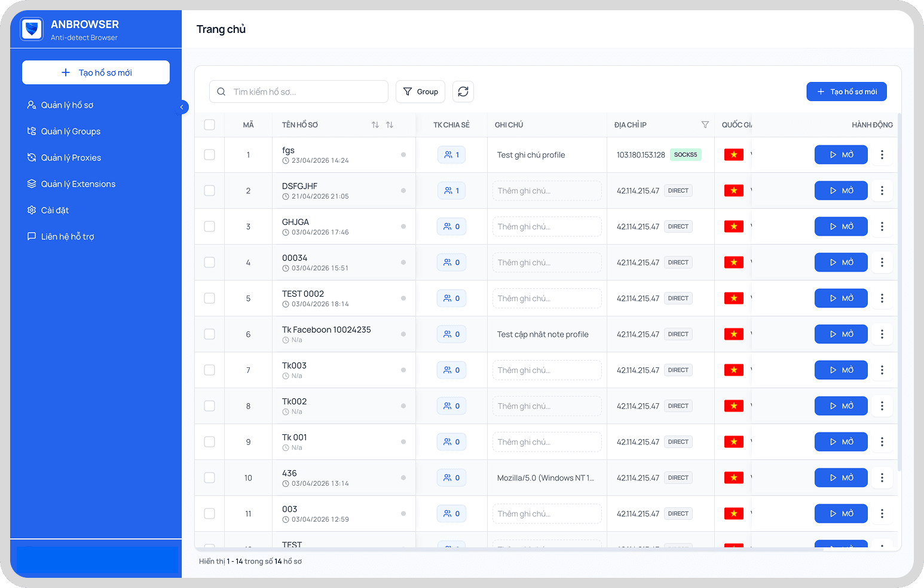Click the ANBROWSER shield logo

pos(32,29)
